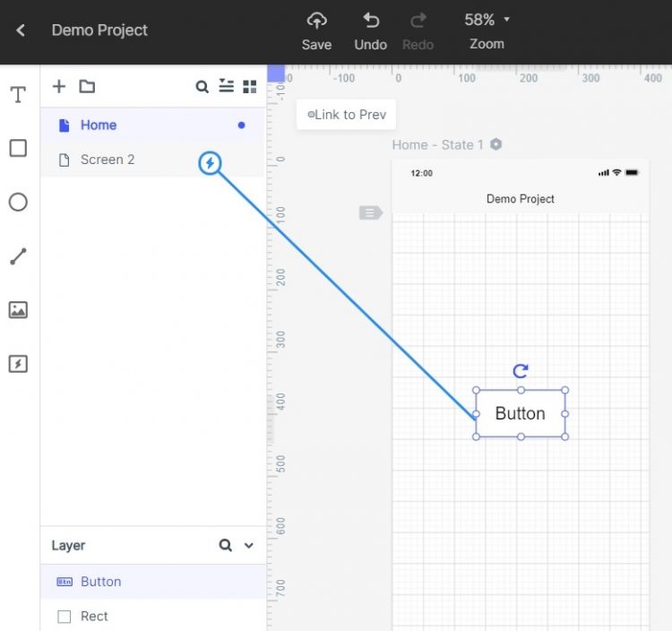
Task: Click the Demo Project title in the header
Action: point(99,30)
